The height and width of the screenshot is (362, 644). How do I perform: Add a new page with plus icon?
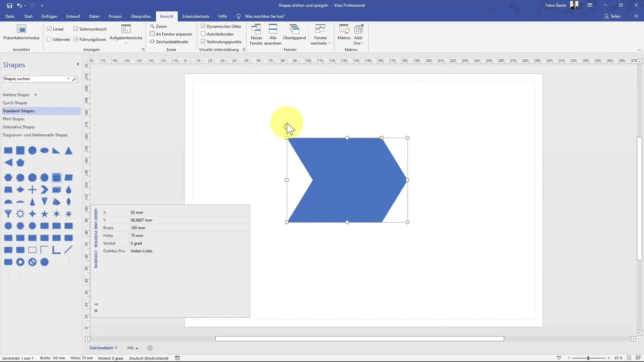coord(150,348)
